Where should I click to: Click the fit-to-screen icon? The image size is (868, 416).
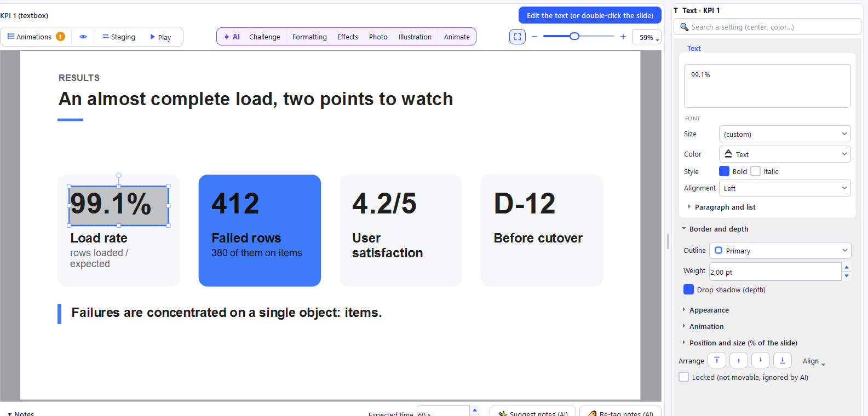click(518, 37)
